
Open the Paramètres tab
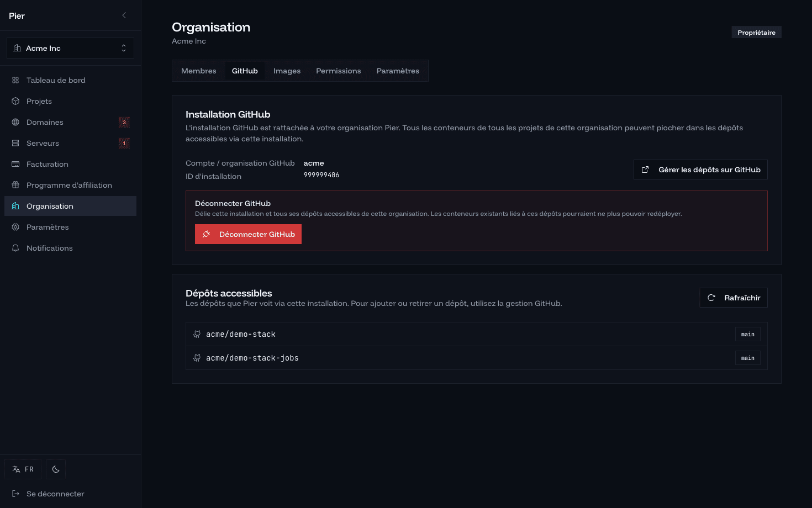coord(398,71)
